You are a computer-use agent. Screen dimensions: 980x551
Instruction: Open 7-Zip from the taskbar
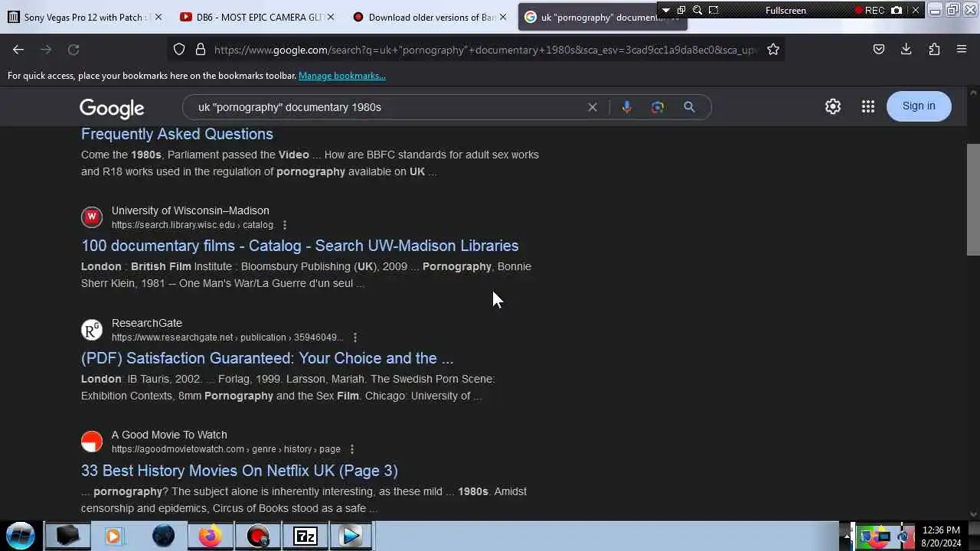click(x=305, y=536)
